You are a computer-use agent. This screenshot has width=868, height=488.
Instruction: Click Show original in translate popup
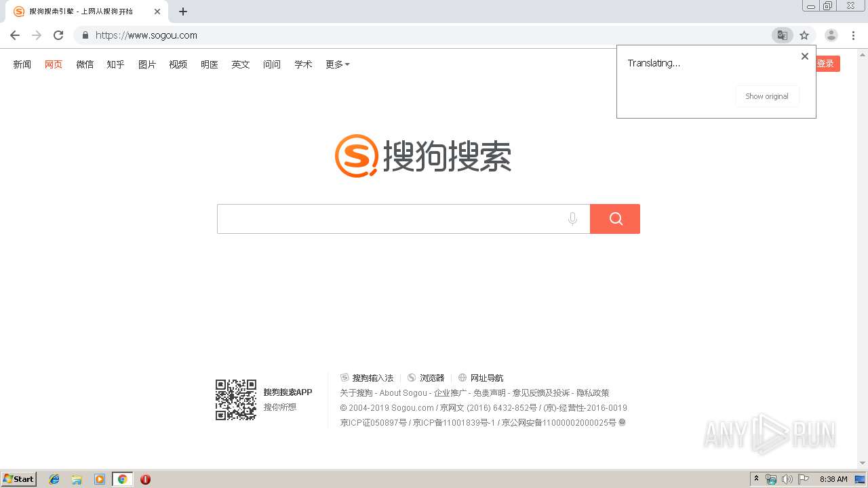(767, 96)
